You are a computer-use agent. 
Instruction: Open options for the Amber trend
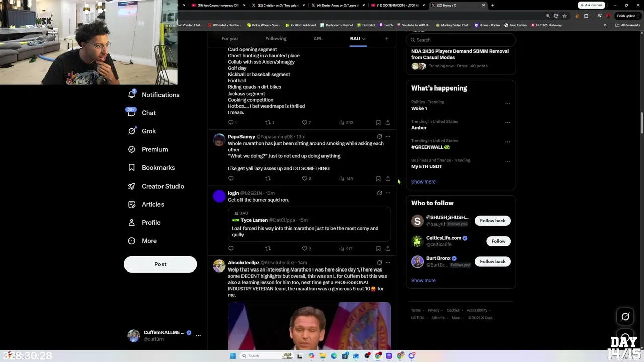tap(507, 122)
